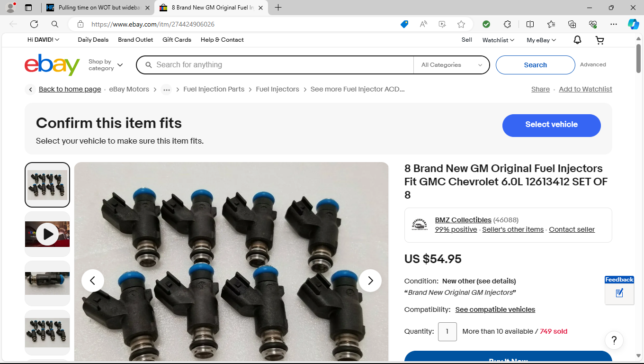Show next product image

coord(370,281)
